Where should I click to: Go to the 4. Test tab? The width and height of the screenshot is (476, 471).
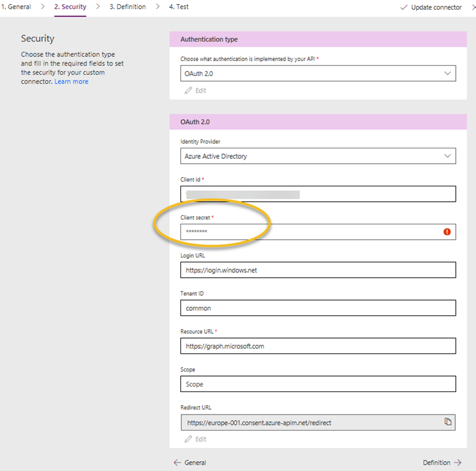point(178,7)
